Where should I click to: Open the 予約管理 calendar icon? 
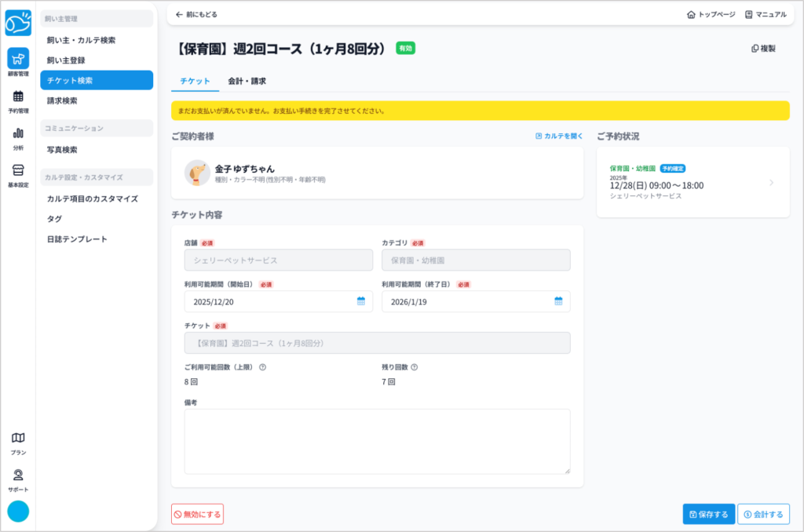click(18, 99)
